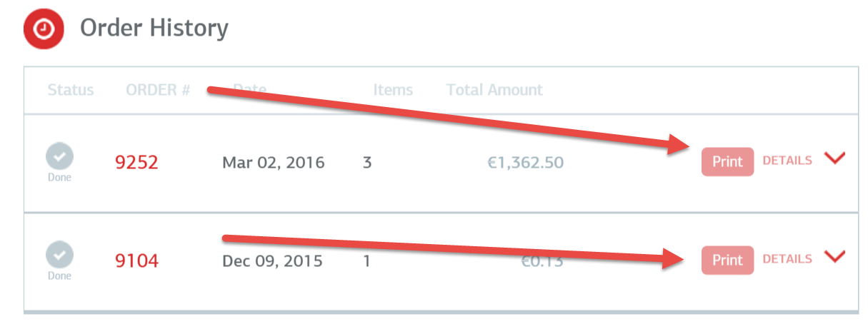This screenshot has width=868, height=334.
Task: Print order 9252
Action: pos(727,162)
